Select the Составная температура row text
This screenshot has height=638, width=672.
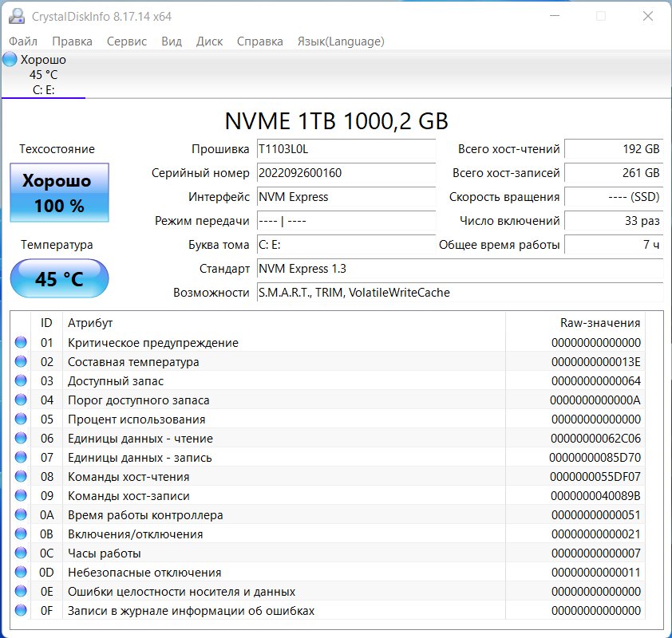(x=133, y=362)
